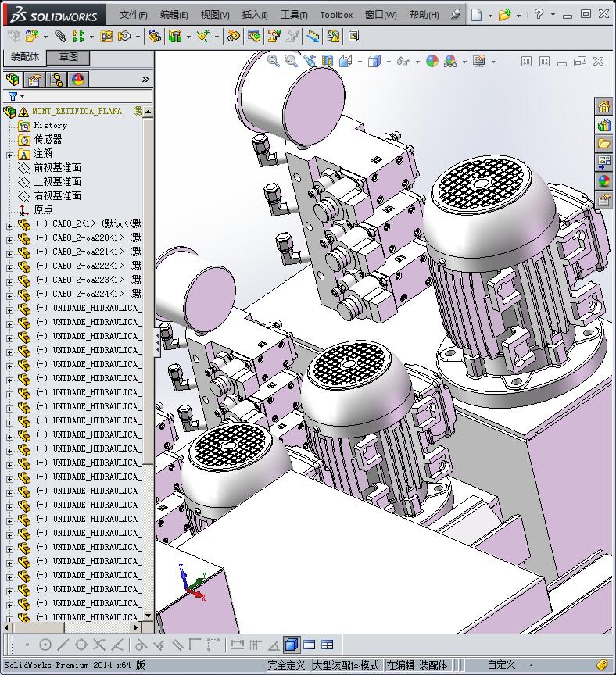Viewport: 616px width, 675px height.
Task: Click the Zoom to Area icon
Action: 292,61
